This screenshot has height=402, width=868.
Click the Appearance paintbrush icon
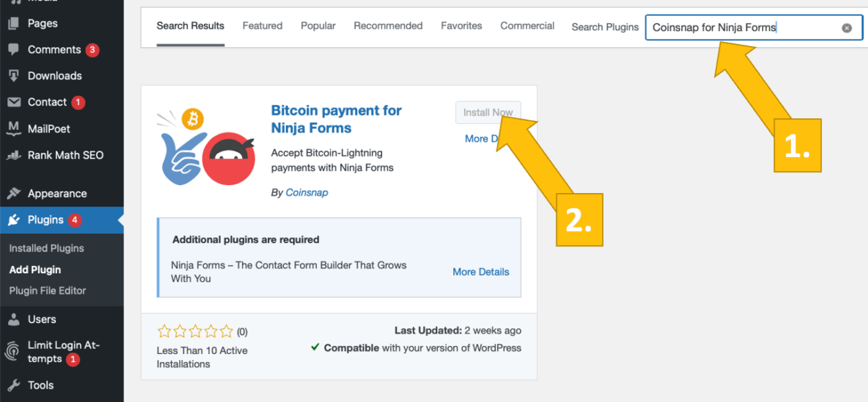[13, 194]
